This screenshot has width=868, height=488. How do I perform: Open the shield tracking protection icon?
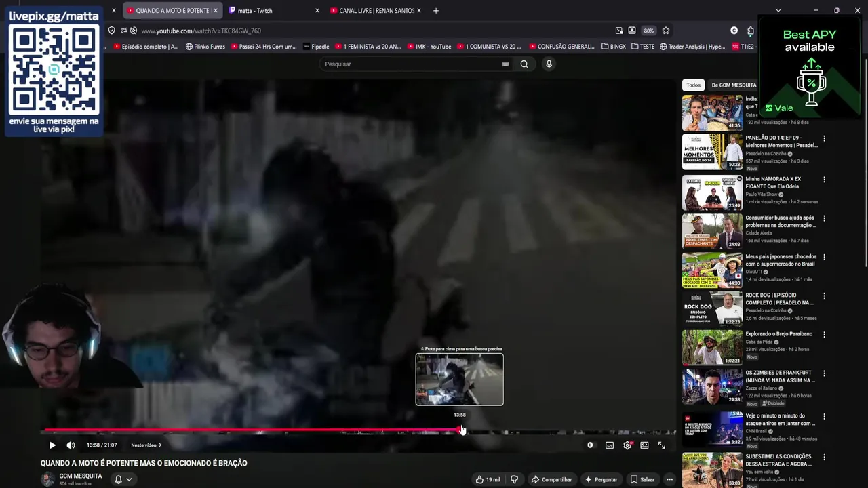pos(112,30)
